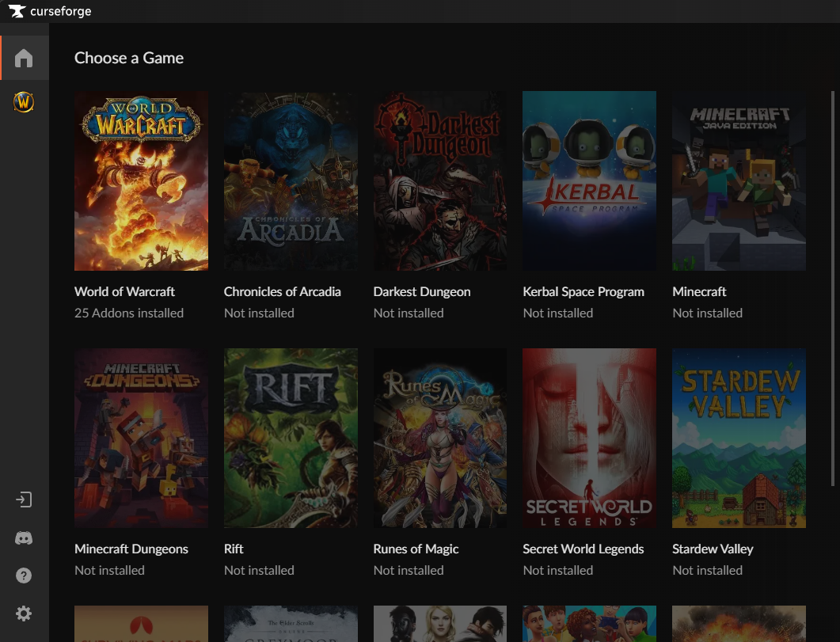Click Not installed under Minecraft
The height and width of the screenshot is (642, 840).
point(707,313)
